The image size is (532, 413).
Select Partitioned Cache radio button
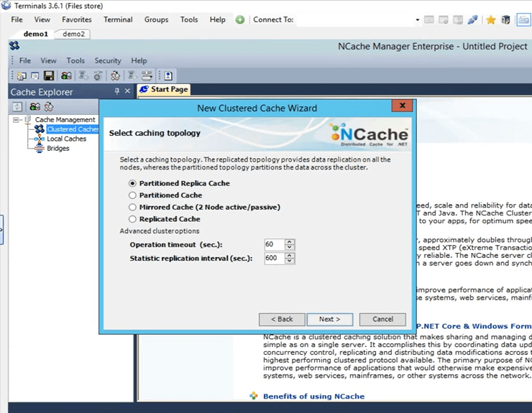[x=132, y=195]
